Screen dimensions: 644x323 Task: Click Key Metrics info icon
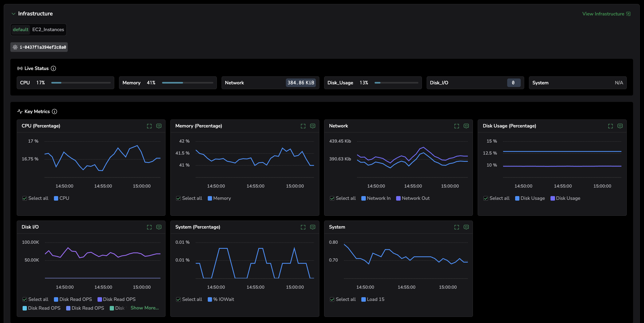point(54,111)
